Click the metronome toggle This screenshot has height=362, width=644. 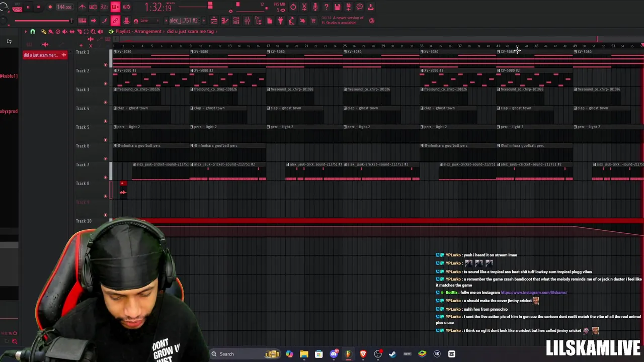[82, 7]
